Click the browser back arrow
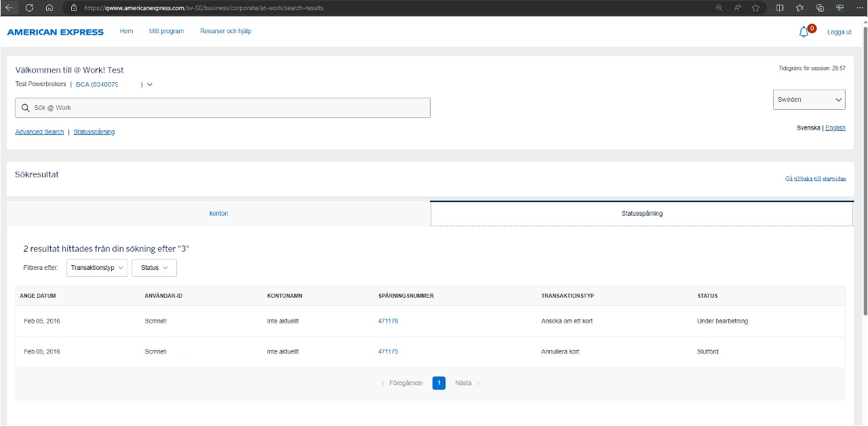This screenshot has height=426, width=868. [x=9, y=7]
